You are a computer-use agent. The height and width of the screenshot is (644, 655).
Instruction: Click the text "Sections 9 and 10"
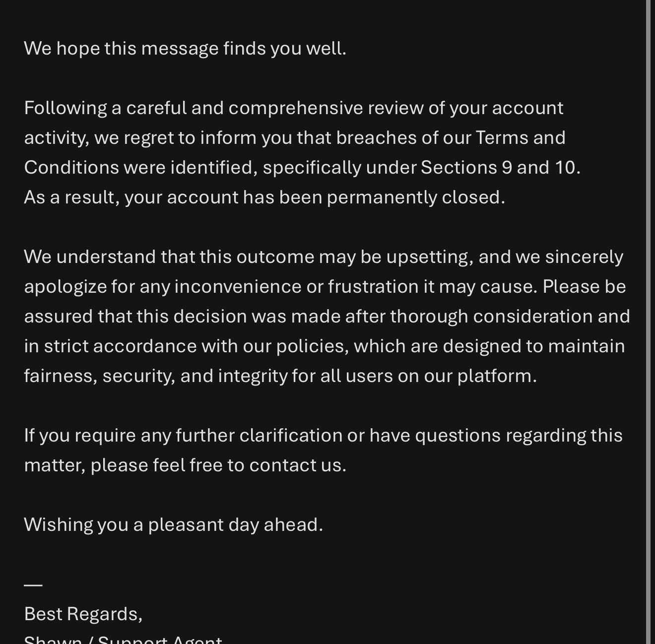tap(500, 168)
